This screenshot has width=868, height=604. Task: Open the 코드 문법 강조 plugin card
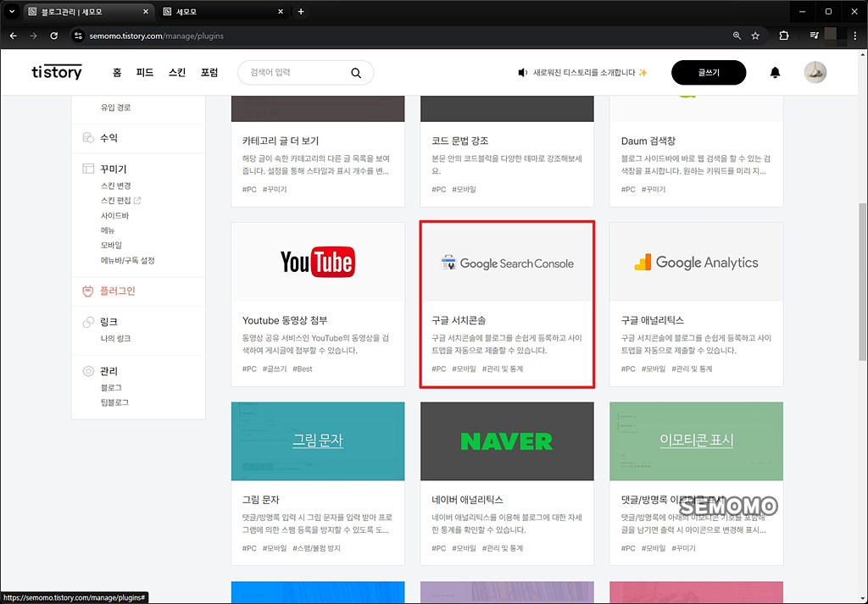pos(507,151)
